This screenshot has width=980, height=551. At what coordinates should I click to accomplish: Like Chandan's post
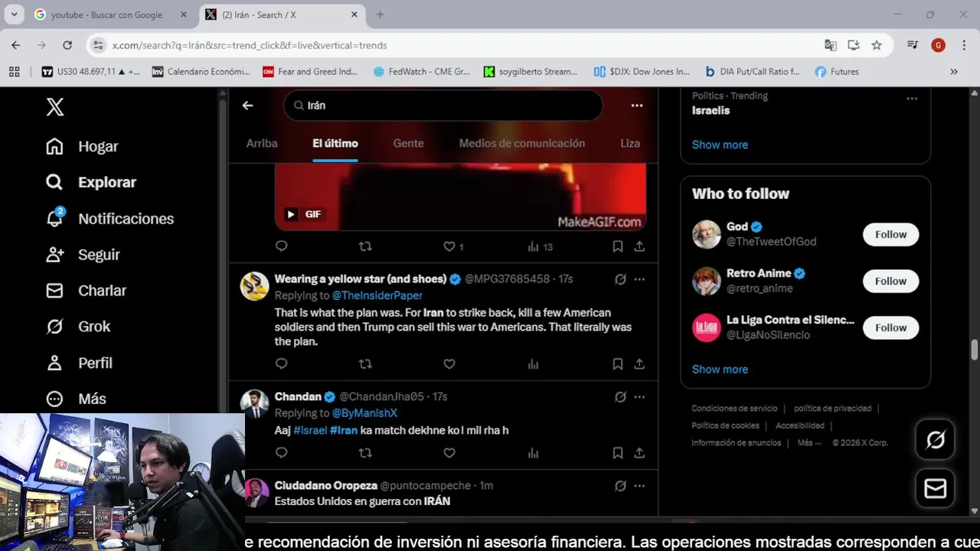tap(449, 453)
